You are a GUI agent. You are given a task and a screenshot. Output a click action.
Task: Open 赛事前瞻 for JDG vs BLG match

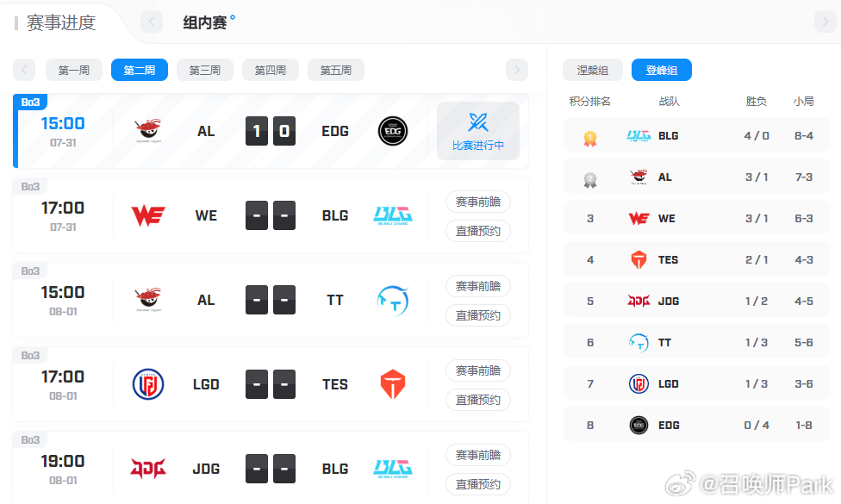click(x=478, y=455)
